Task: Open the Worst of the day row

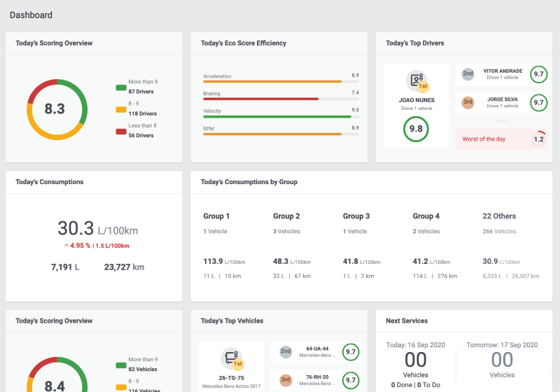Action: click(x=501, y=139)
